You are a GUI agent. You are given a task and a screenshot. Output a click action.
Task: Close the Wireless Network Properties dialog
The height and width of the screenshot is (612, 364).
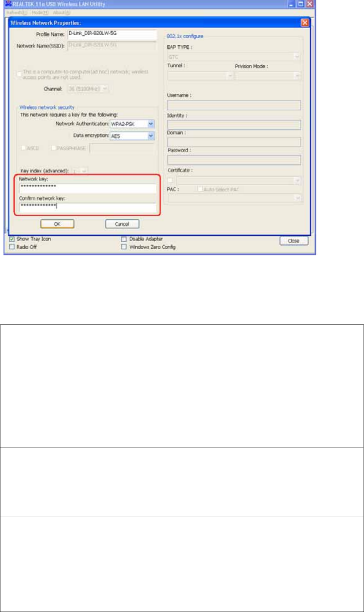(304, 23)
